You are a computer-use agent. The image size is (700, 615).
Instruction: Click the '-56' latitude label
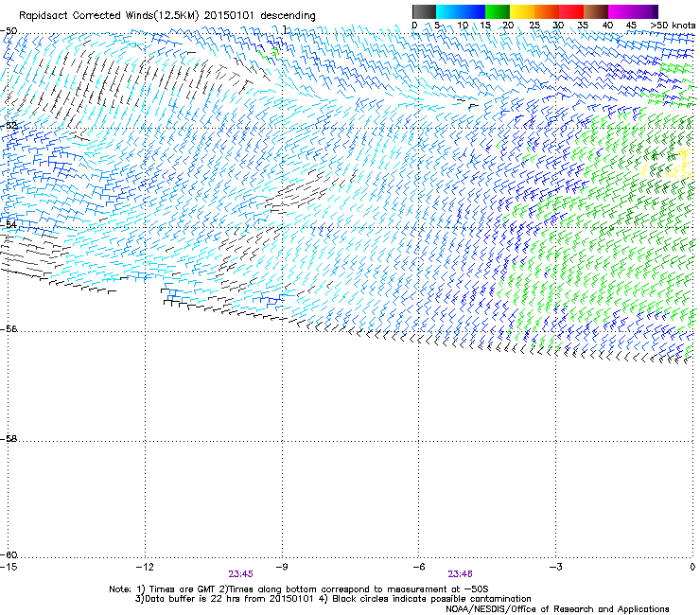tap(9, 328)
